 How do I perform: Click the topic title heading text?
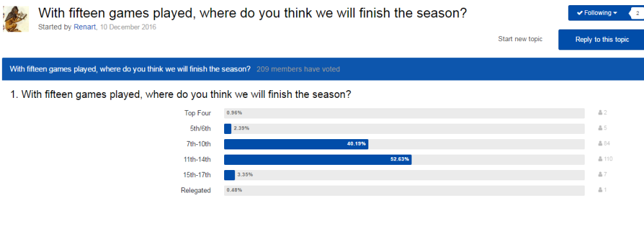point(252,14)
